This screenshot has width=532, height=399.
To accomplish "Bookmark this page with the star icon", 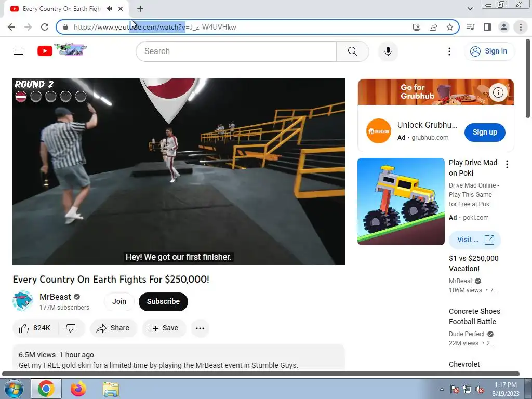I will pos(450,27).
